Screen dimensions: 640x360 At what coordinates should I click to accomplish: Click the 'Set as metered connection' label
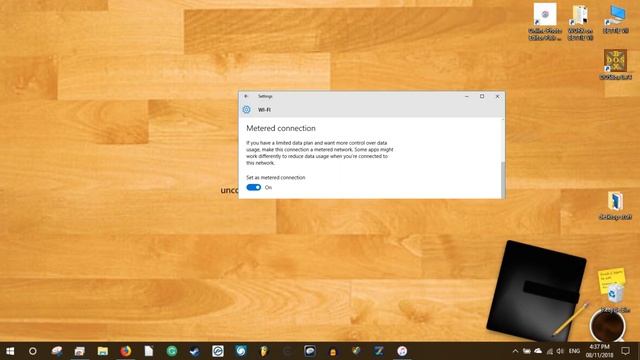tap(276, 178)
